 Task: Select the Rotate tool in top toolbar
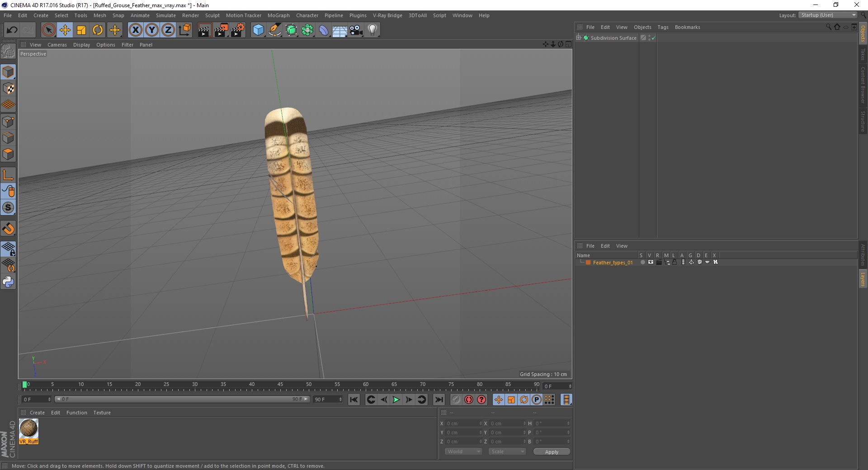pos(98,30)
